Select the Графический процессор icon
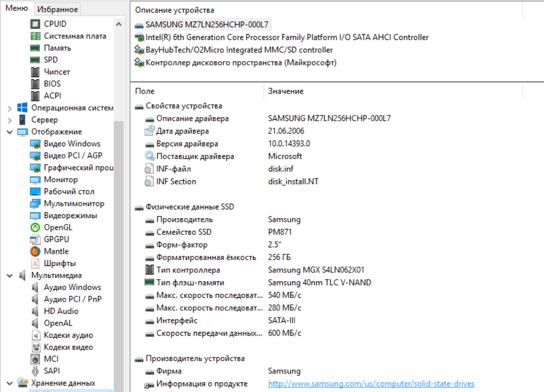 (x=35, y=168)
